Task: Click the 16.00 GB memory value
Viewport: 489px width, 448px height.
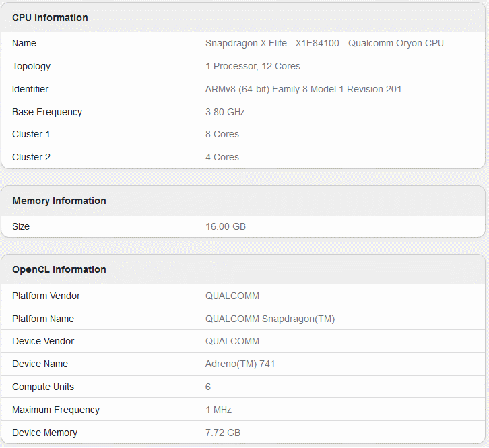Action: pyautogui.click(x=226, y=226)
